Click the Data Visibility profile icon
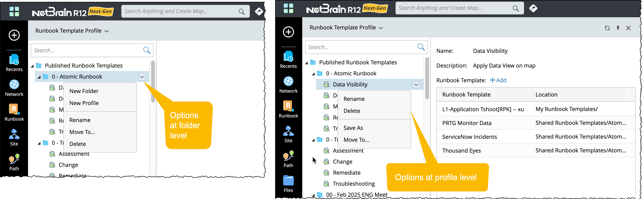 pyautogui.click(x=327, y=85)
